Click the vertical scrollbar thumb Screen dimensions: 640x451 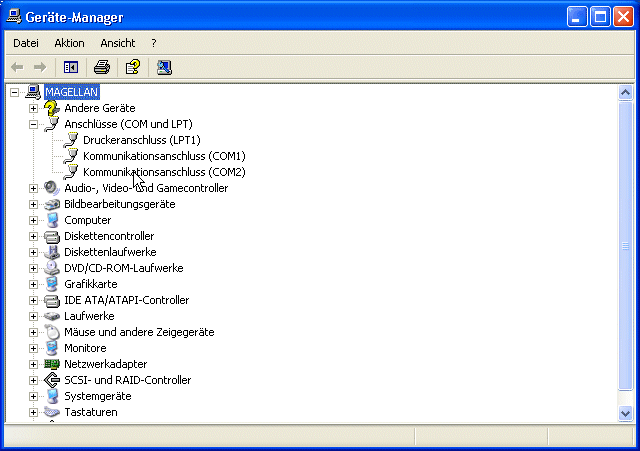click(x=625, y=246)
